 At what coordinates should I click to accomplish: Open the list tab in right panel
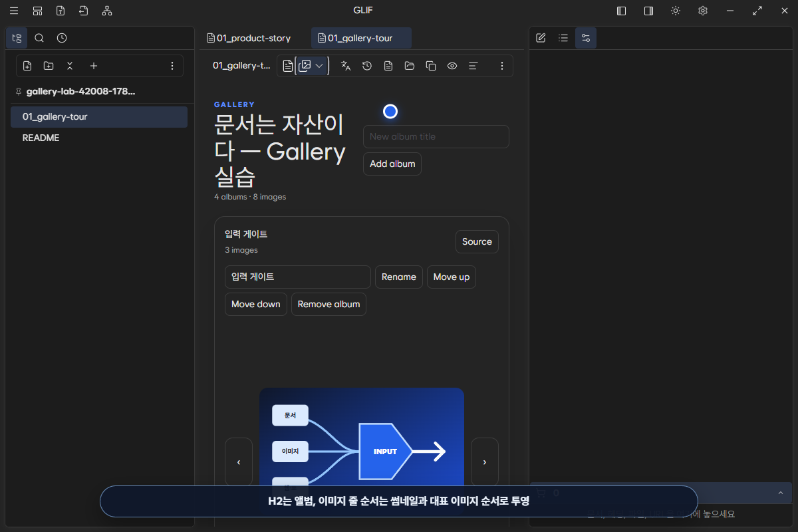click(563, 38)
